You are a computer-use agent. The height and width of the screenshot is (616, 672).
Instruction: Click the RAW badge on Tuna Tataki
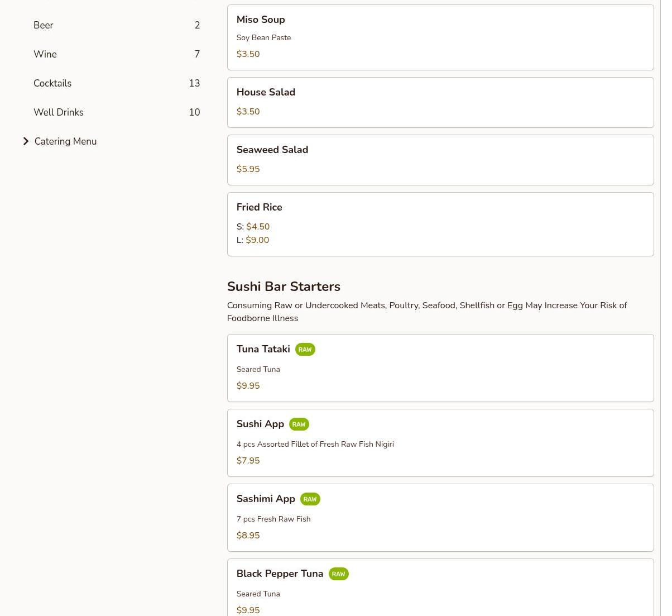305,350
